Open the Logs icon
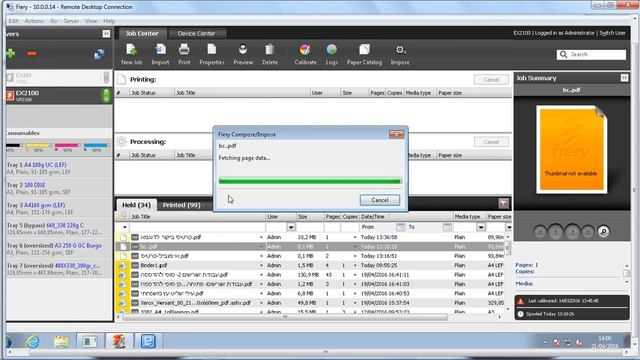This screenshot has height=360, width=640. pos(331,55)
